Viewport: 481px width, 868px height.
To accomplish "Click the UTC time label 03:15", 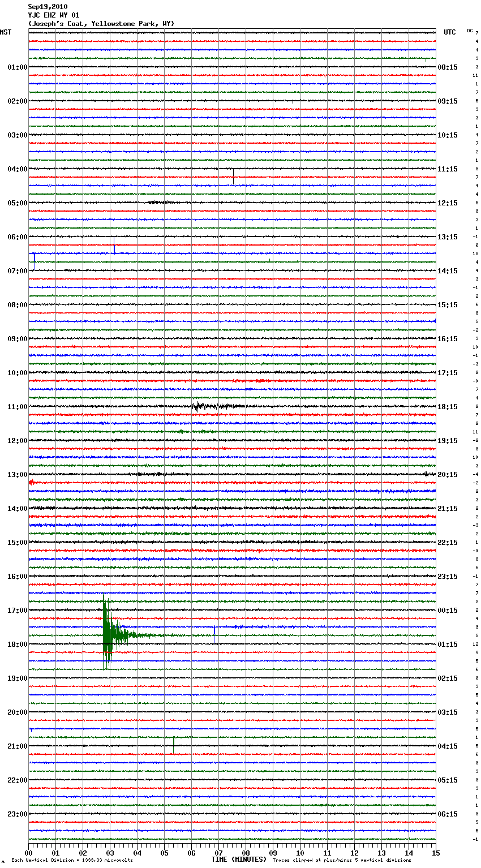I will click(x=448, y=712).
